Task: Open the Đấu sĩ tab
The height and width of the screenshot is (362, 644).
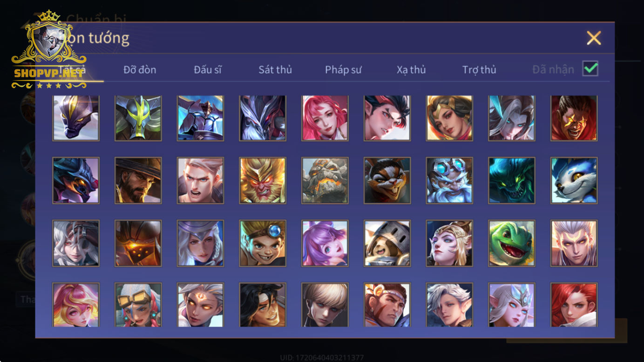Action: point(208,70)
